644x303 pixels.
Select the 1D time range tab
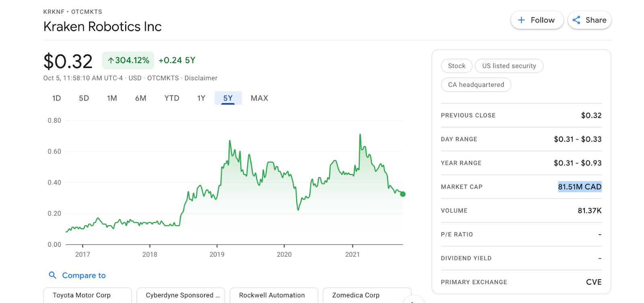(57, 98)
